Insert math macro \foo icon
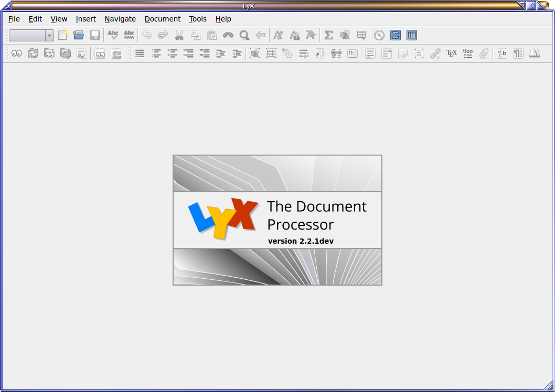 468,53
